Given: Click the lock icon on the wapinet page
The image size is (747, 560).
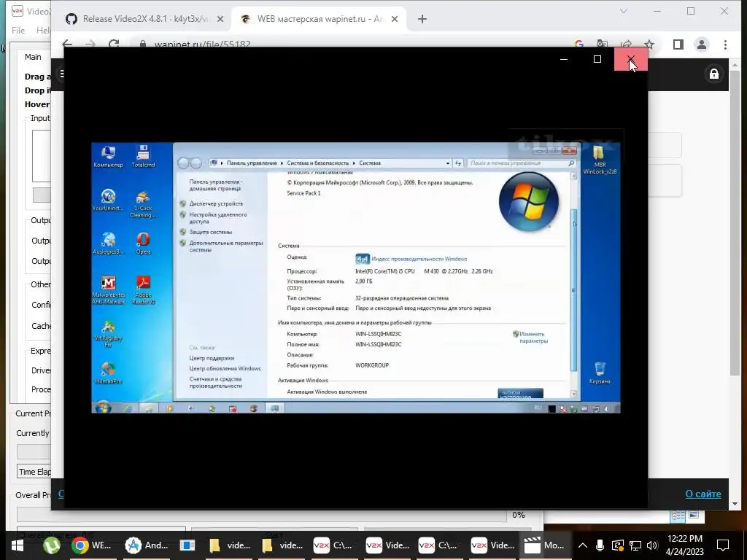Looking at the screenshot, I should coord(713,74).
